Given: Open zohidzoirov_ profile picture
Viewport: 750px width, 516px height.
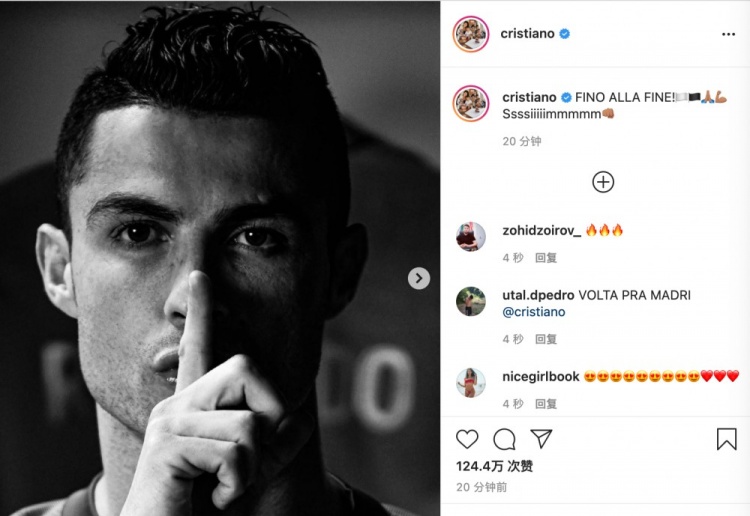Looking at the screenshot, I should (471, 236).
